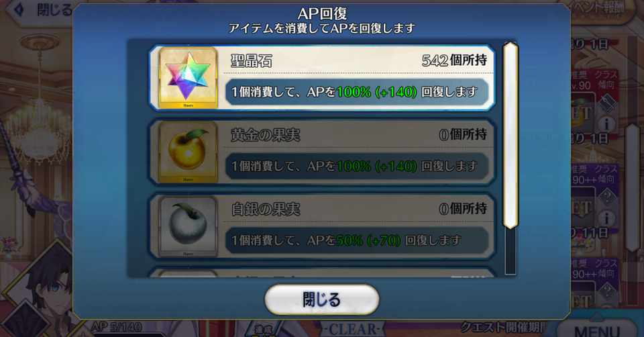
Task: Click the empty scrollbar track below the thumb
Action: pos(510,252)
